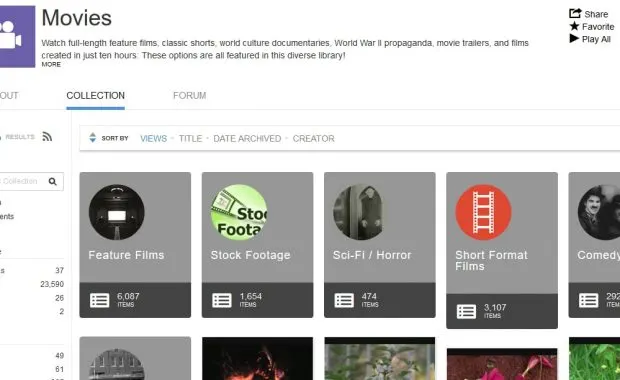Click the 1,654 ITEMS count
Image resolution: width=620 pixels, height=380 pixels.
coord(250,300)
